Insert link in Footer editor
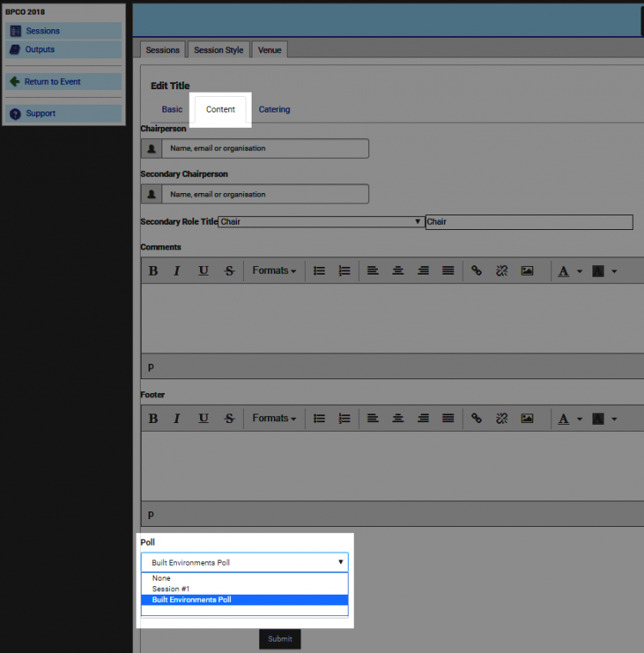 [477, 418]
